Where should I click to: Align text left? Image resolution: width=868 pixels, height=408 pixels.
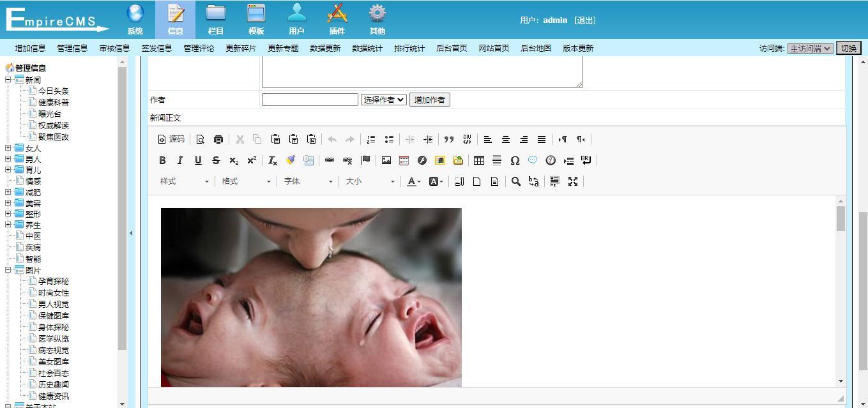(x=487, y=139)
